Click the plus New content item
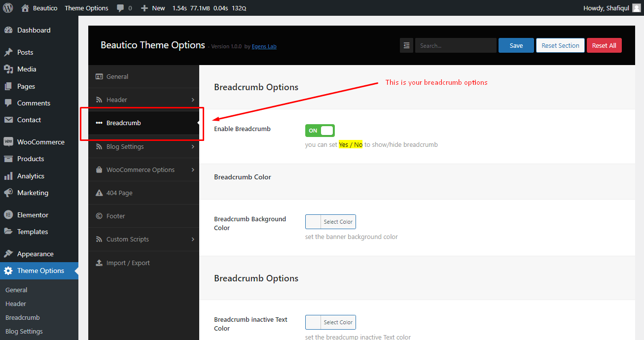Image resolution: width=644 pixels, height=340 pixels. pyautogui.click(x=153, y=8)
